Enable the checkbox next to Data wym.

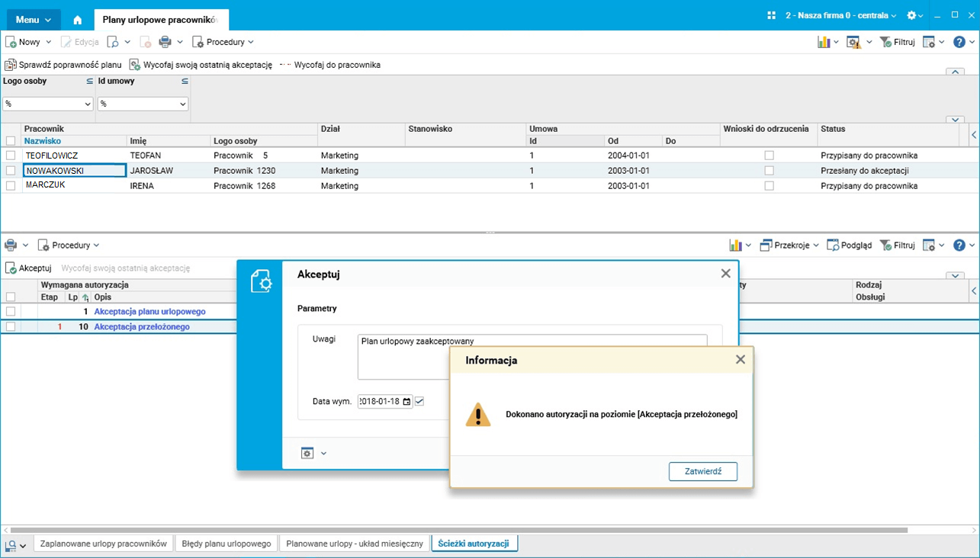[x=419, y=402]
